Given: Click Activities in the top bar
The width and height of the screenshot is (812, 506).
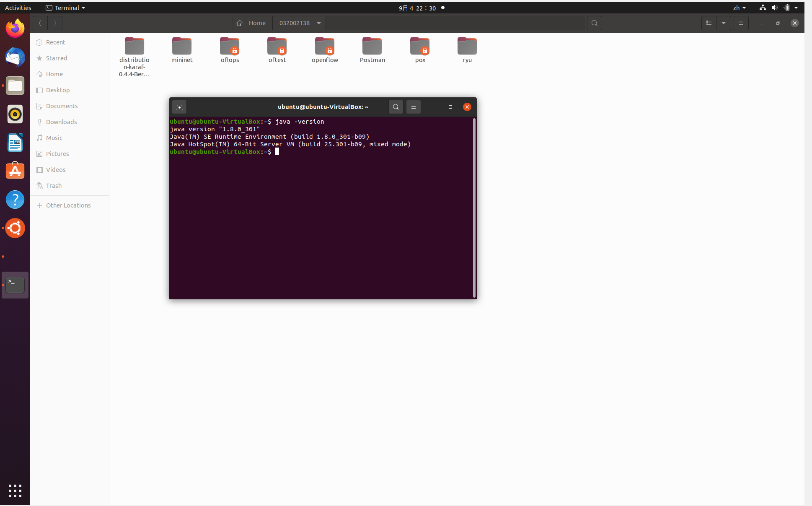Looking at the screenshot, I should (x=18, y=8).
